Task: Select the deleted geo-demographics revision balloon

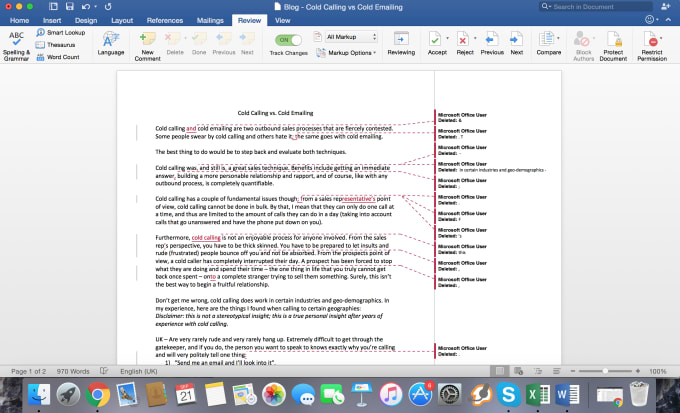Action: pyautogui.click(x=492, y=167)
